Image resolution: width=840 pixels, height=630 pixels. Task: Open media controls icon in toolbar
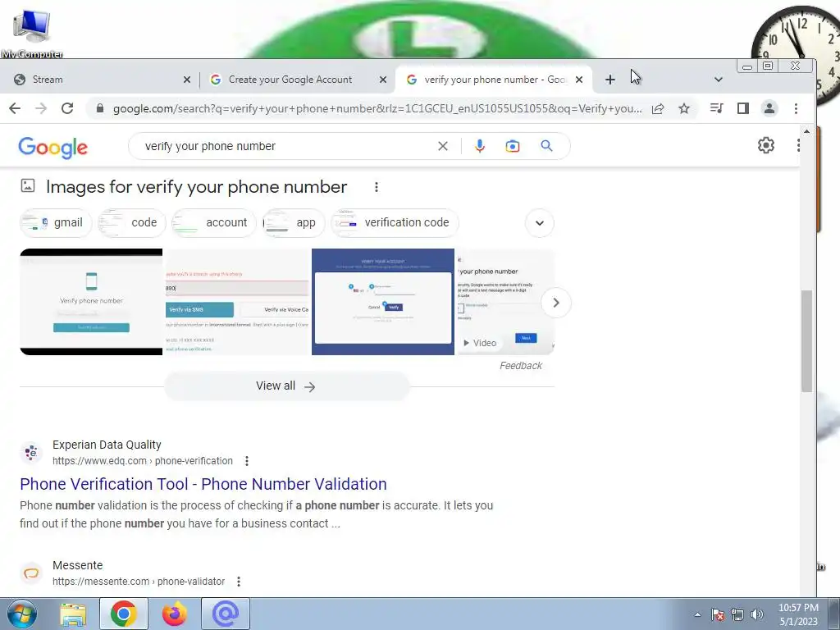coord(716,109)
